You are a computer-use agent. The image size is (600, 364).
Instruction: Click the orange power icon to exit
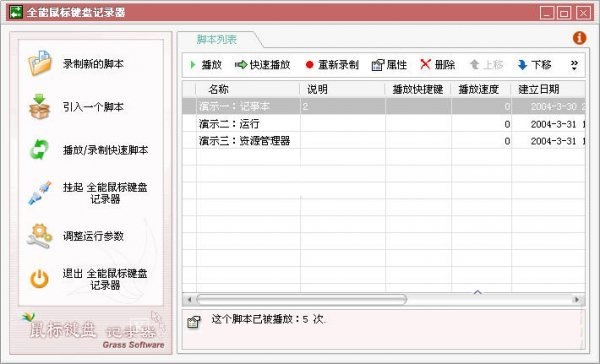pyautogui.click(x=39, y=279)
